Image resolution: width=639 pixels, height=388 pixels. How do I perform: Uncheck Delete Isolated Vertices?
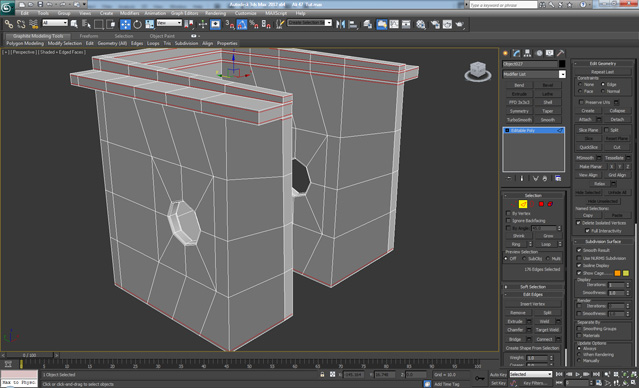(578, 223)
